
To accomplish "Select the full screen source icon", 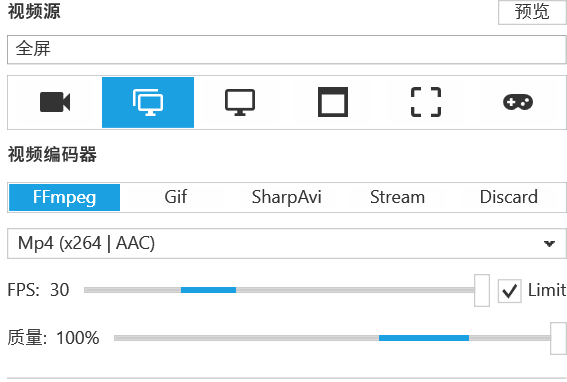I will pyautogui.click(x=148, y=102).
